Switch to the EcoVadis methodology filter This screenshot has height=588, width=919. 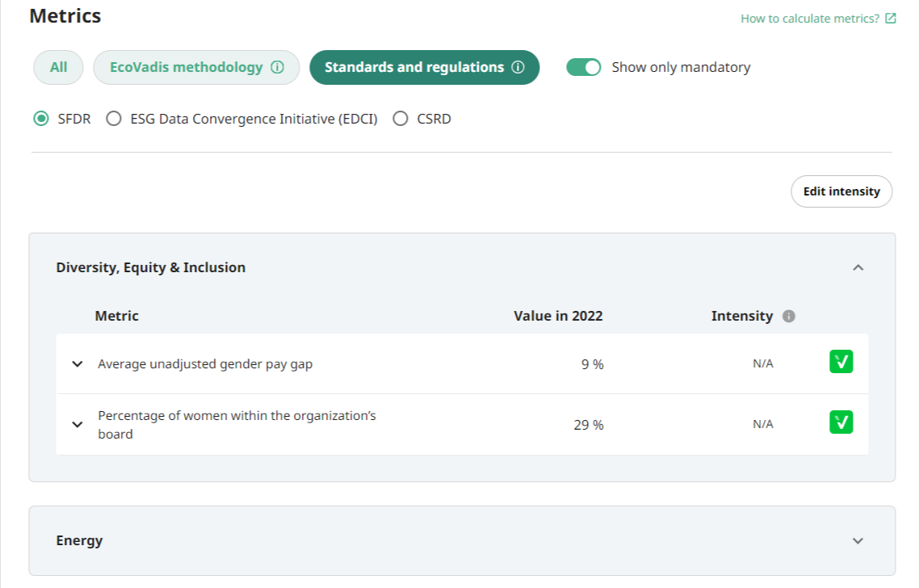point(196,67)
